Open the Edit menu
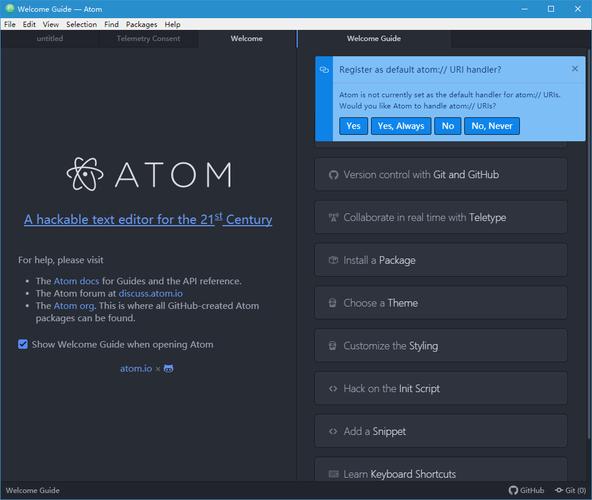The width and height of the screenshot is (592, 500). (x=29, y=24)
